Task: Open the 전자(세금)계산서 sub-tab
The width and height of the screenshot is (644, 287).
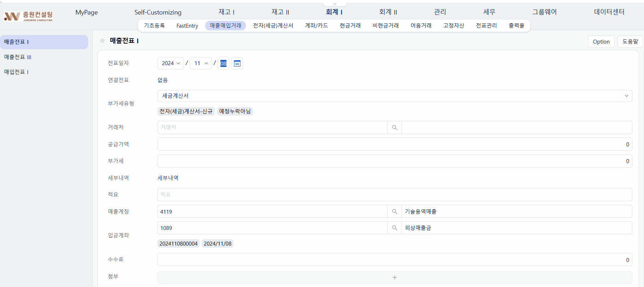Action: point(273,26)
